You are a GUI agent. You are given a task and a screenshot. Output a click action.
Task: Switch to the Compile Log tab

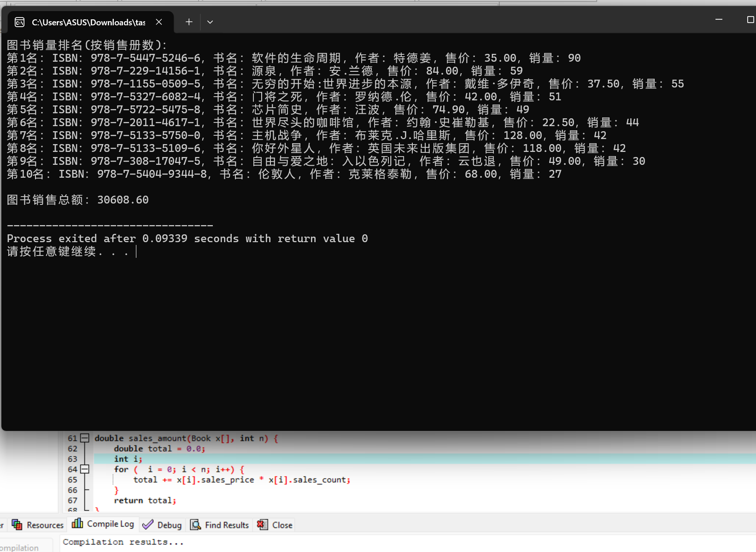click(103, 524)
